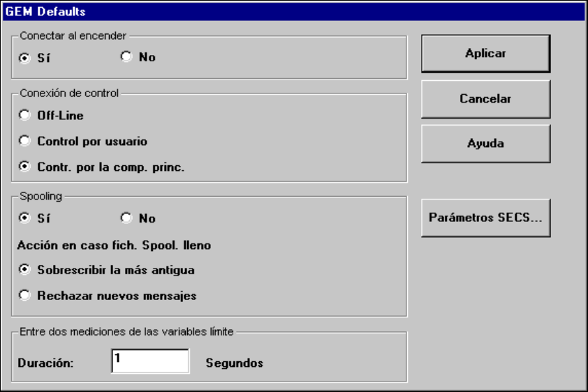This screenshot has width=588, height=392.
Task: Click the GEM Defaults title bar
Action: pyautogui.click(x=293, y=11)
